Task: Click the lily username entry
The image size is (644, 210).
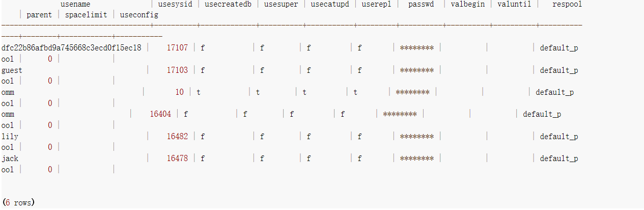Action: [10, 137]
